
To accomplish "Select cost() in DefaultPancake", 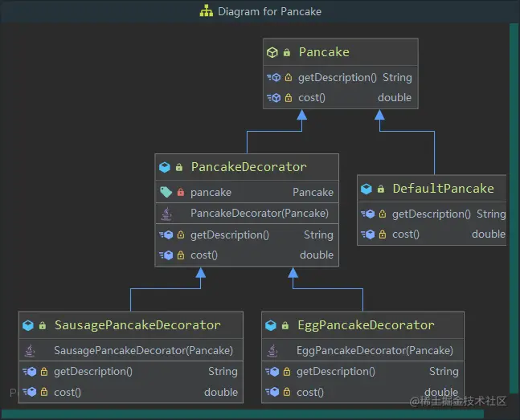I will [x=406, y=234].
